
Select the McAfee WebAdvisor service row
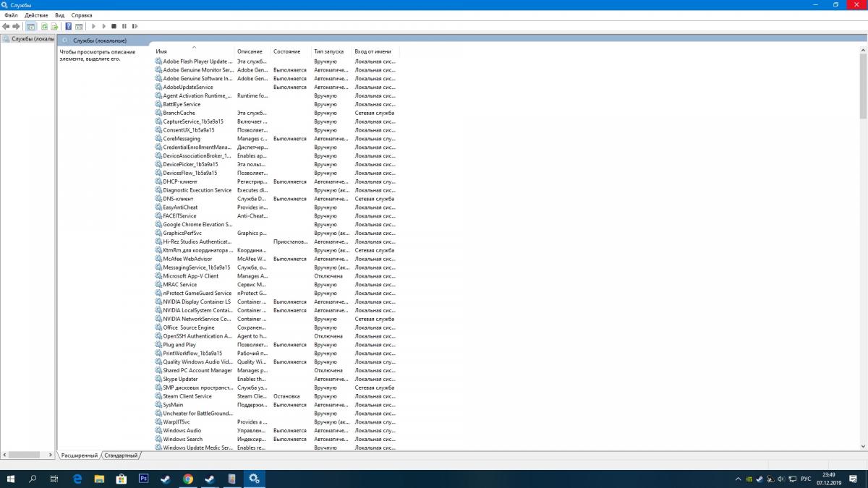[x=276, y=259]
